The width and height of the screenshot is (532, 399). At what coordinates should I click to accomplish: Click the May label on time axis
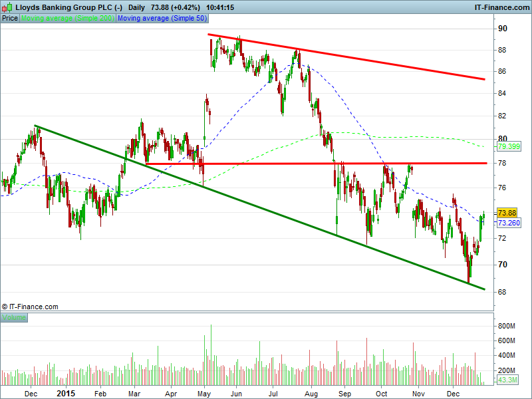[x=204, y=394]
